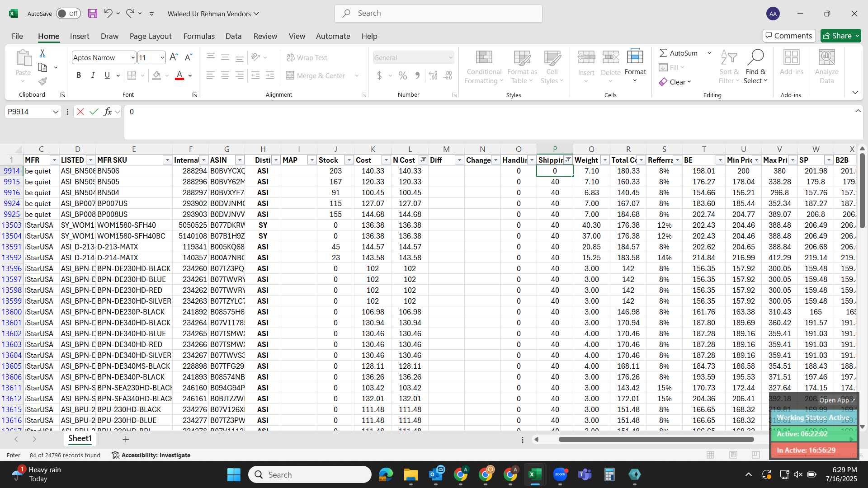Decrease font size

[x=189, y=57]
